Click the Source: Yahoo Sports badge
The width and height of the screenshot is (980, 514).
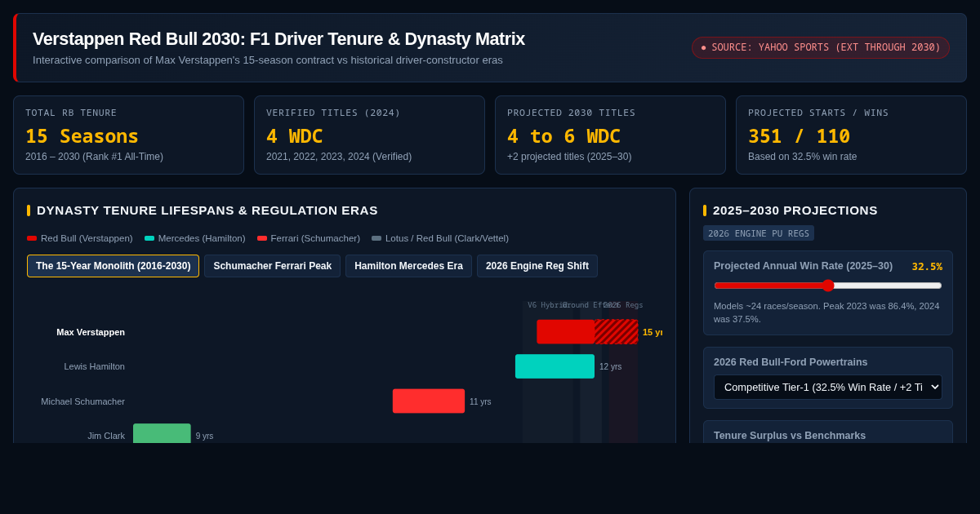coord(821,47)
